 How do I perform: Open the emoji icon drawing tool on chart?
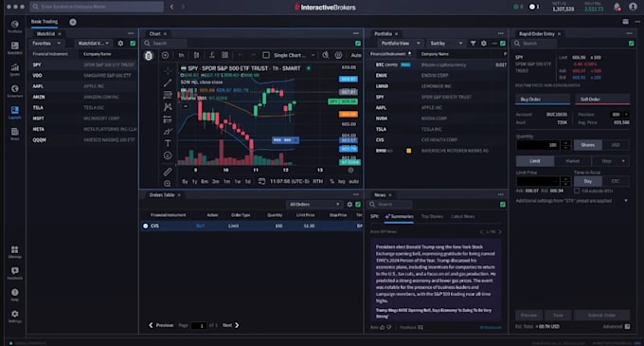[x=168, y=155]
